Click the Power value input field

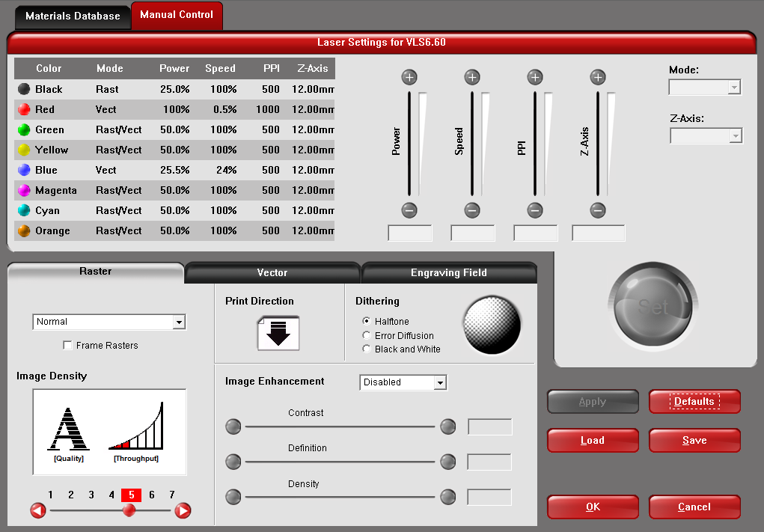410,233
